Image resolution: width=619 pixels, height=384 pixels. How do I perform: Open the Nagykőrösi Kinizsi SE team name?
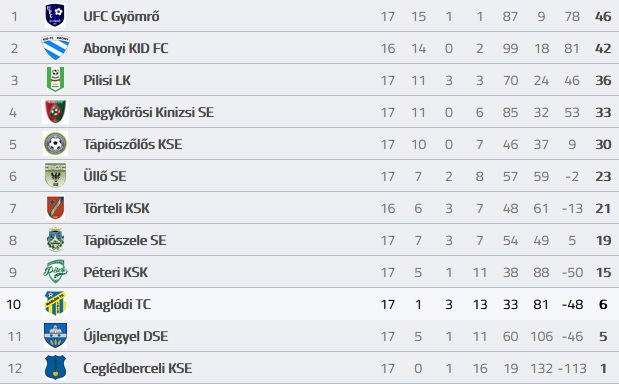(148, 112)
